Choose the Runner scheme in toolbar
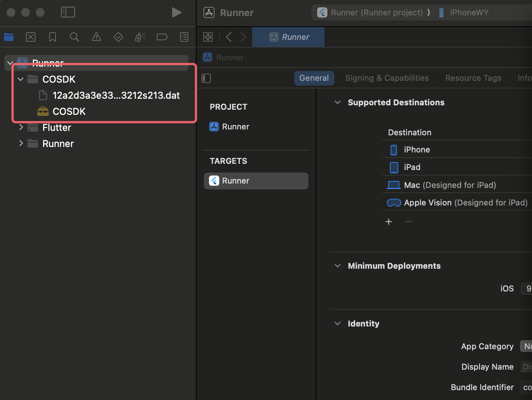Image resolution: width=532 pixels, height=400 pixels. [x=370, y=12]
